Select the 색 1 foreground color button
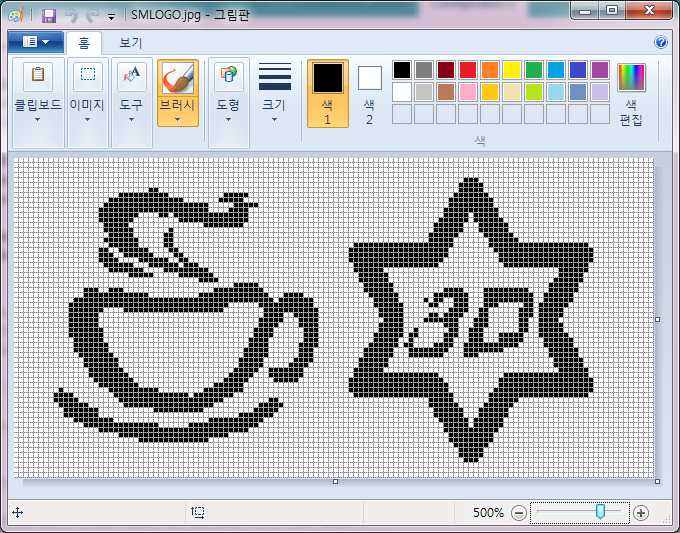Viewport: 680px width, 533px height. (328, 94)
